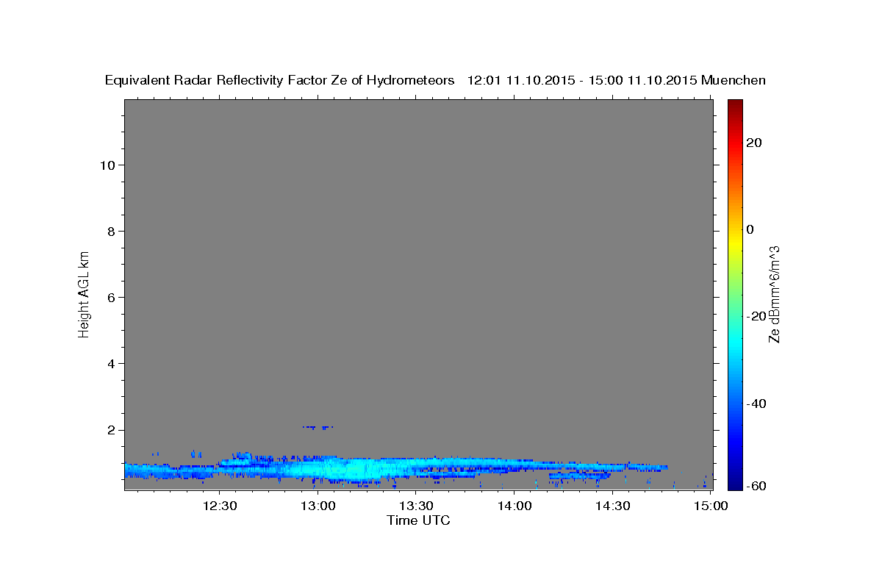This screenshot has width=882, height=588.
Task: Click the plot title 'Equivalent Radar Reflectivity Factor Ze of Hydrometeors'
Action: coord(280,80)
